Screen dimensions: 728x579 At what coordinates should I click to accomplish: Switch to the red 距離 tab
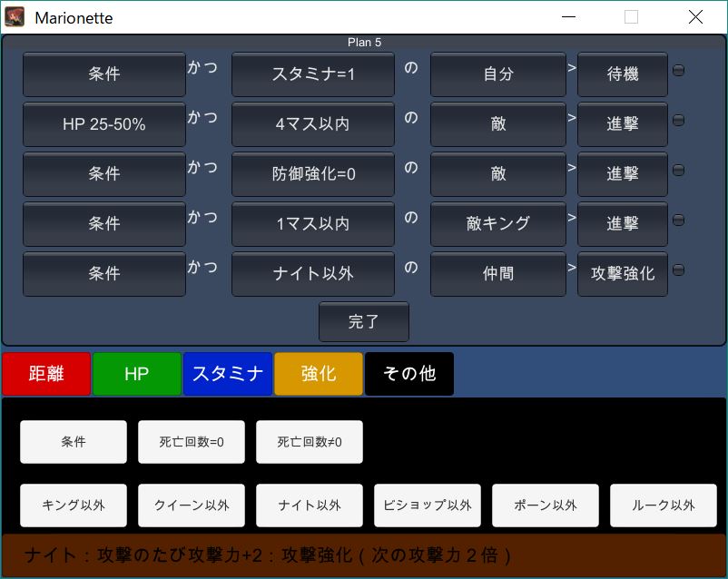[46, 374]
